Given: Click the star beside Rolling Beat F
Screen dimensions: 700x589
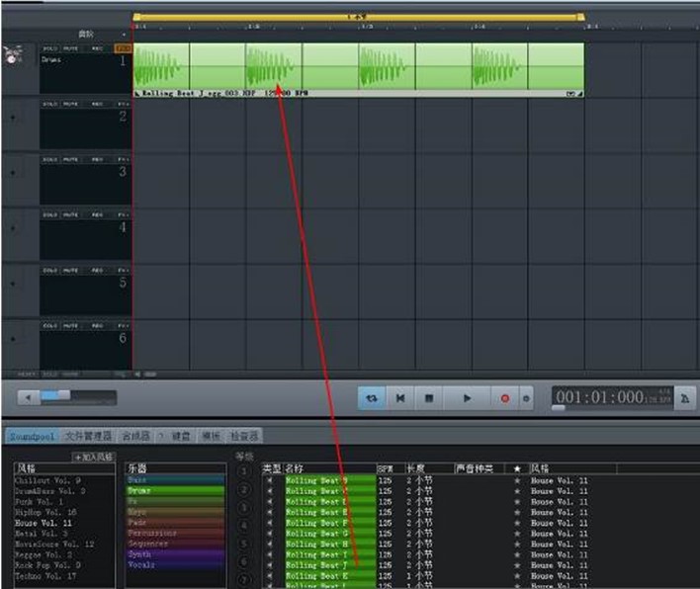Looking at the screenshot, I should [x=517, y=523].
